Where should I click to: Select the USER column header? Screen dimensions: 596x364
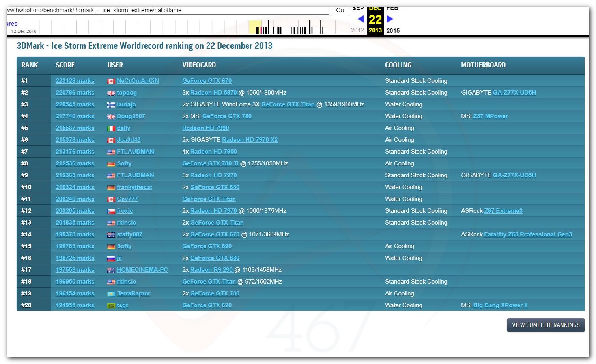[x=115, y=65]
